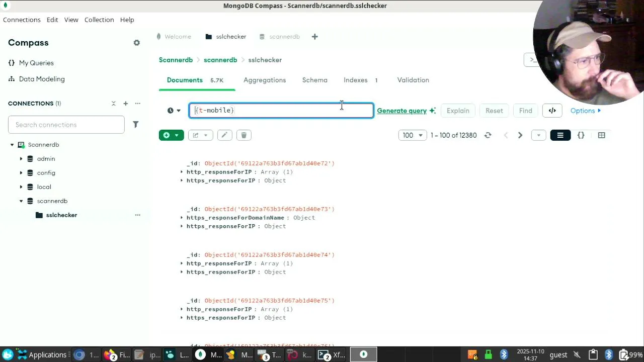Refresh the document count

tap(488, 135)
